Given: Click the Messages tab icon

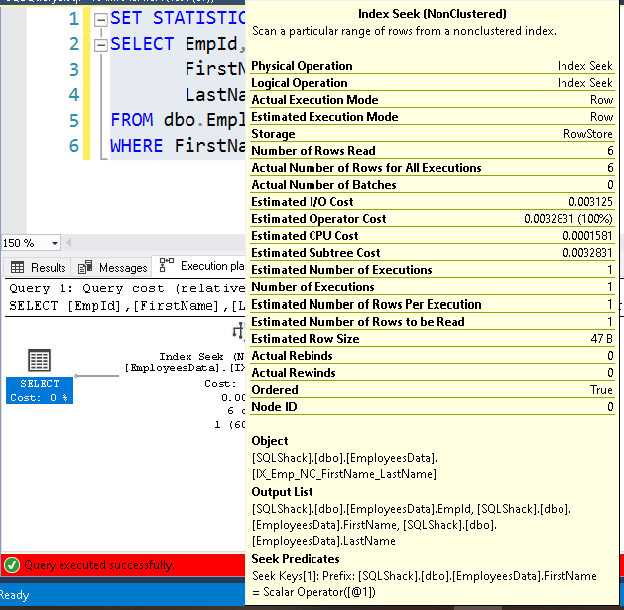Looking at the screenshot, I should [85, 267].
